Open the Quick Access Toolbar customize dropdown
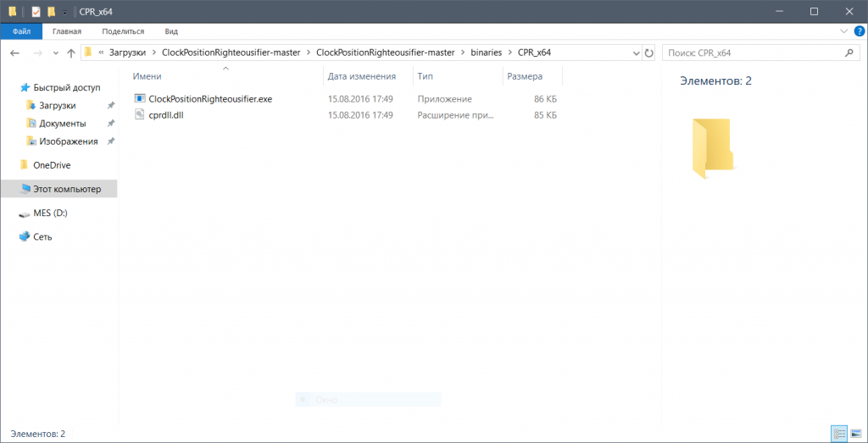 pos(64,11)
